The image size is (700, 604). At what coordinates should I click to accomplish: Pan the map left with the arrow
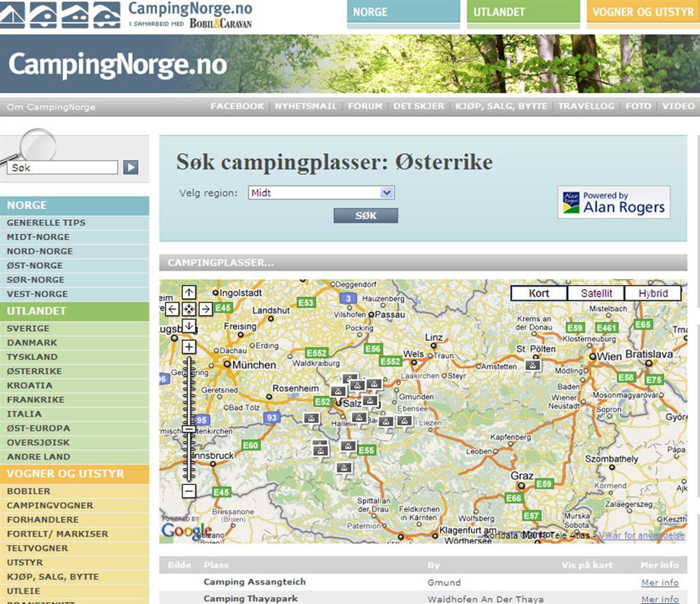(x=173, y=309)
